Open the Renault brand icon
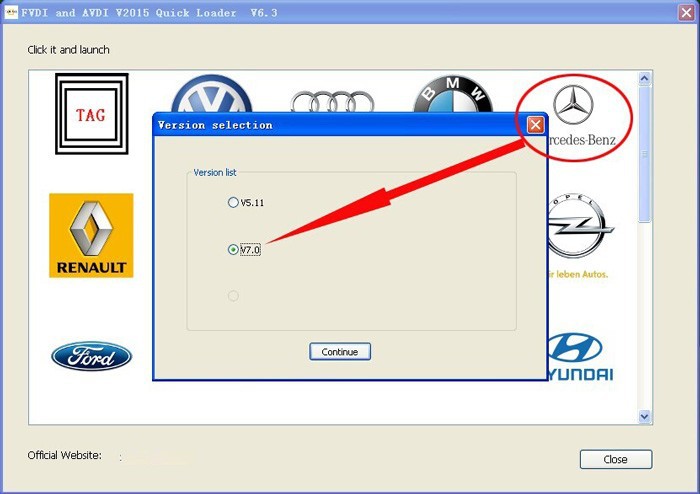The image size is (700, 494). click(91, 235)
